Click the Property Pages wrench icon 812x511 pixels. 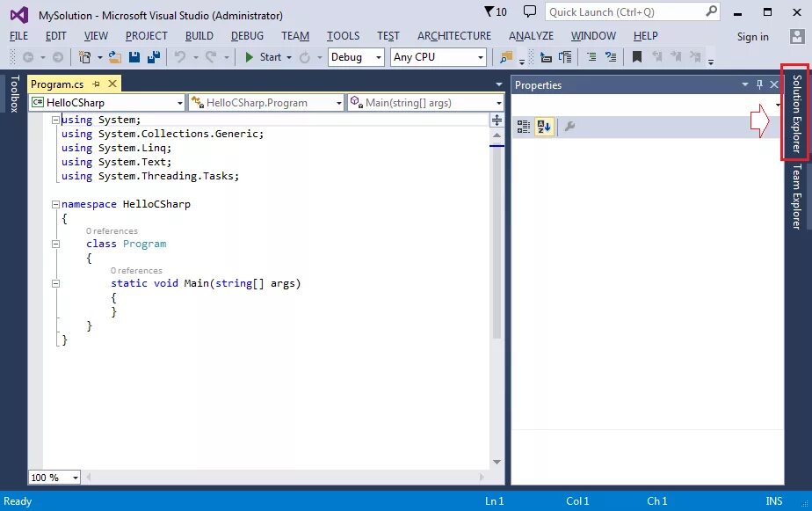[569, 126]
